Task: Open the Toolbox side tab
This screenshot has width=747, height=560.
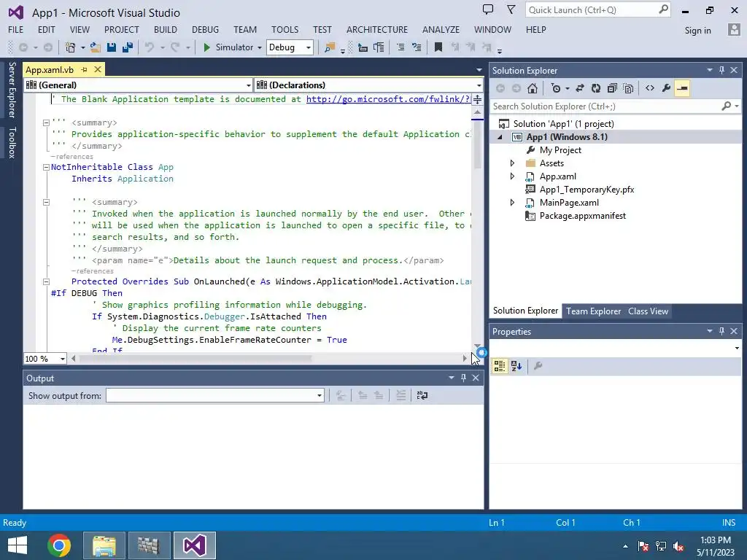Action: (x=12, y=142)
